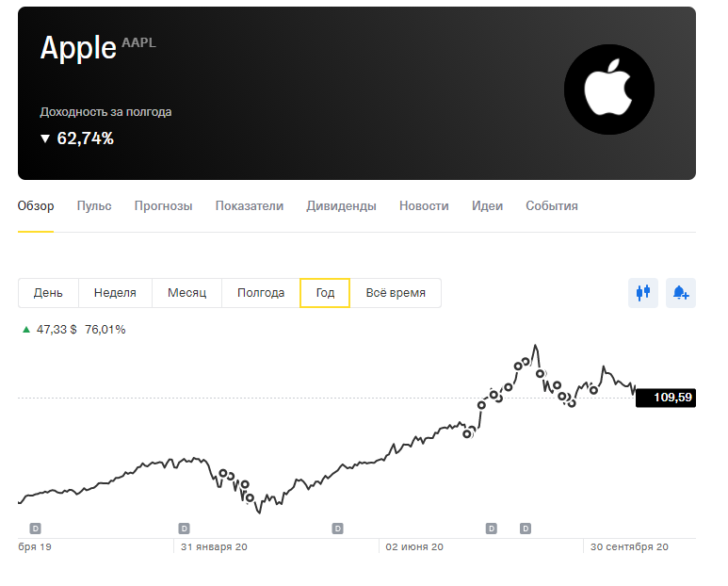Open the События tab
Screen dimensions: 728x586
[552, 205]
